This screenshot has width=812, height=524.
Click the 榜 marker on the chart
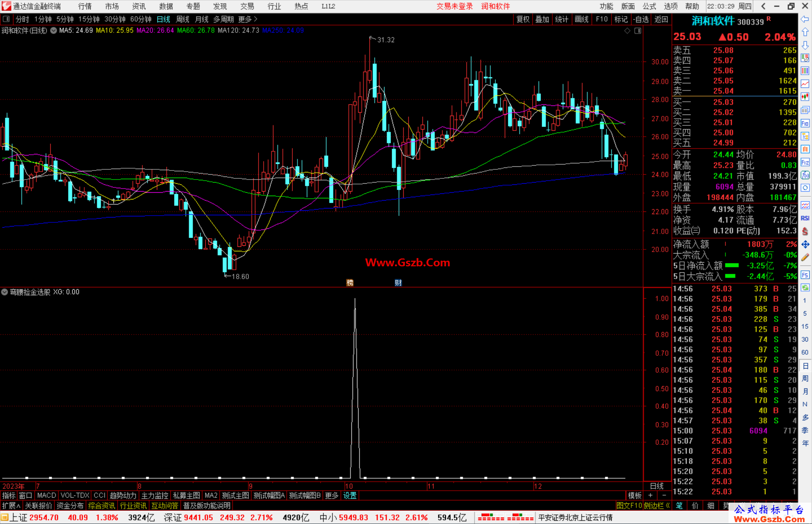pos(350,282)
